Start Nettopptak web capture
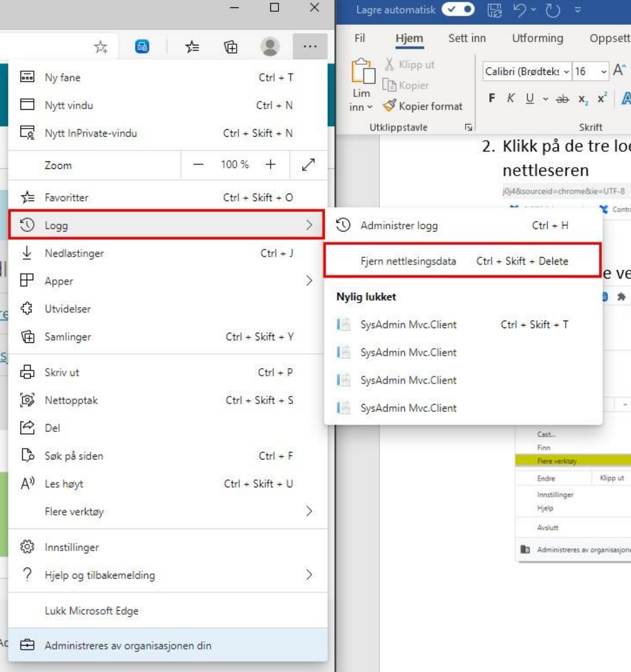 click(x=168, y=400)
